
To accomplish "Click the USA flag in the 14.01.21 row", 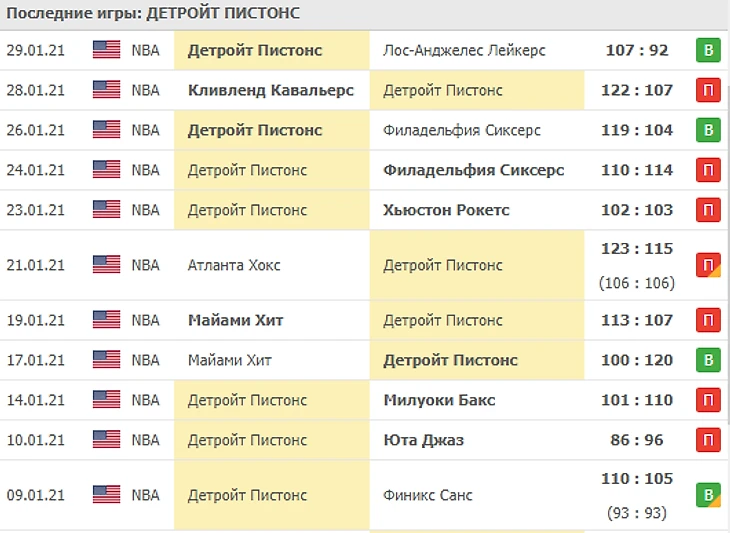I will (106, 400).
